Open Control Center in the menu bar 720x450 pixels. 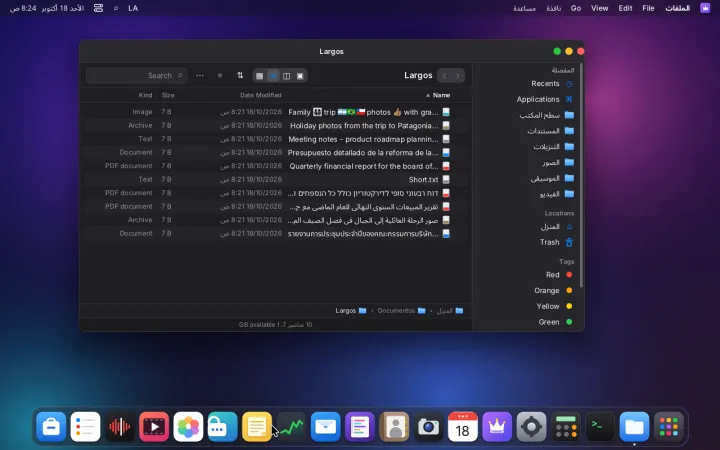click(x=98, y=8)
